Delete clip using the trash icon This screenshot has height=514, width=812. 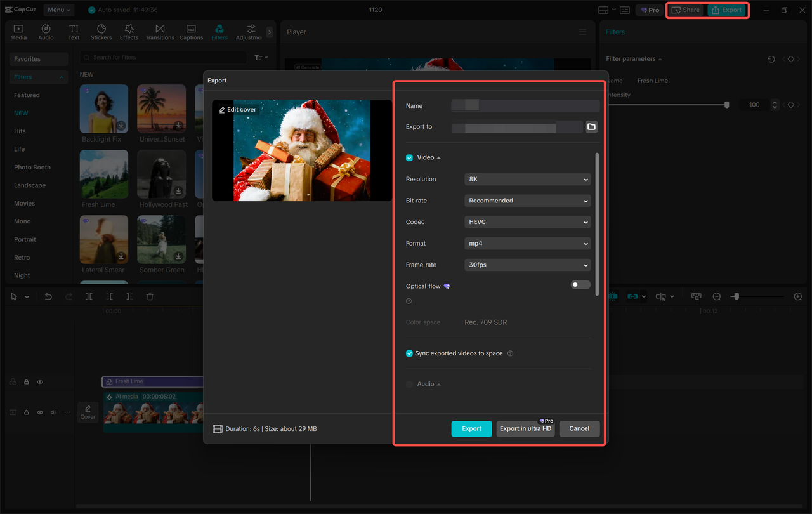point(150,296)
